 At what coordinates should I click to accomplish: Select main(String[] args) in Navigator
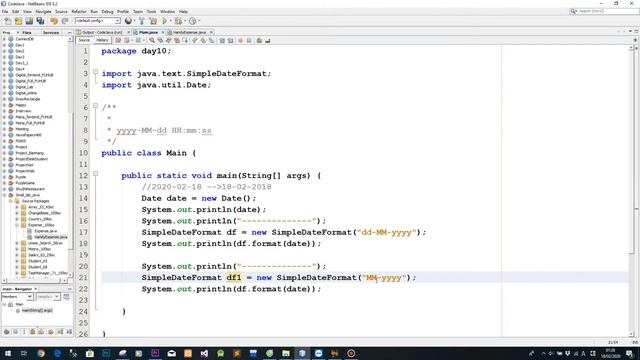pyautogui.click(x=37, y=311)
